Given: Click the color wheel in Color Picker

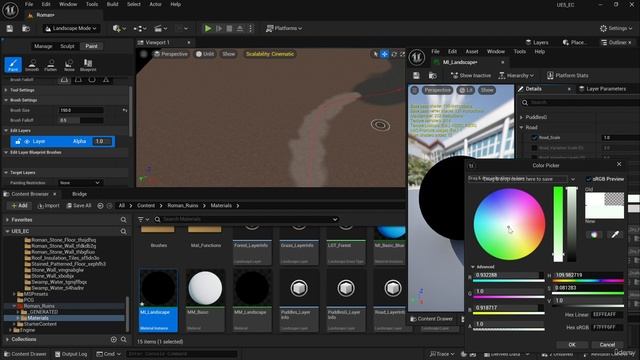Looking at the screenshot, I should point(509,224).
